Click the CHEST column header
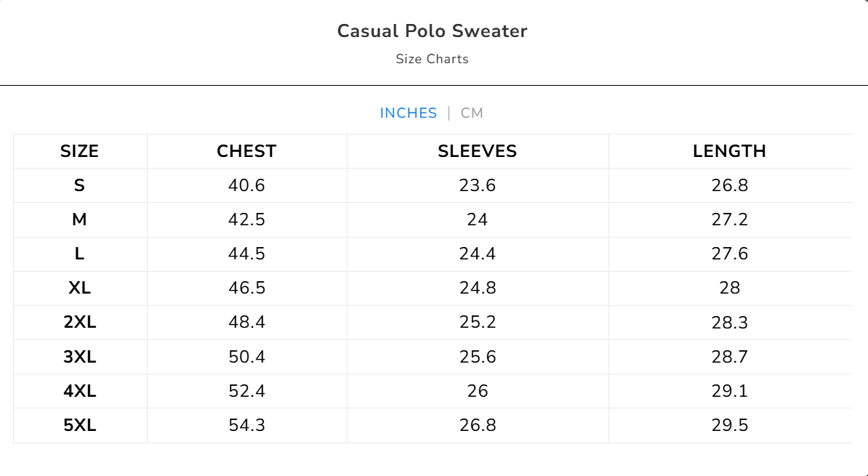 click(x=246, y=151)
